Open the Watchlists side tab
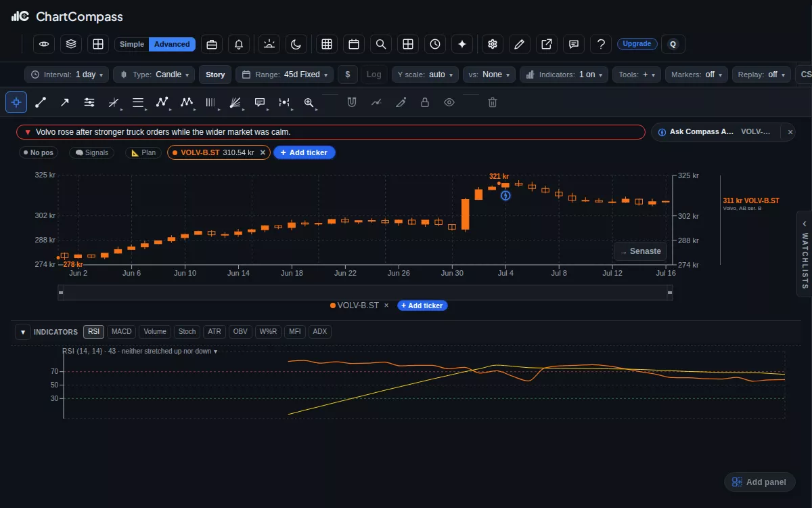812x508 pixels. [x=805, y=254]
